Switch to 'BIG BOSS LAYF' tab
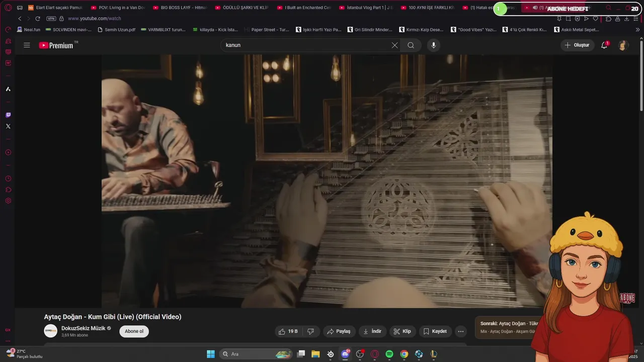Viewport: 644px width, 362px height. [x=180, y=8]
